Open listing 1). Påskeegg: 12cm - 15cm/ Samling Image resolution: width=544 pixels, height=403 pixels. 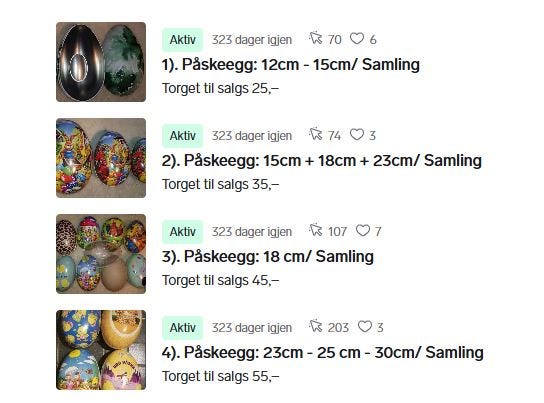tap(291, 65)
